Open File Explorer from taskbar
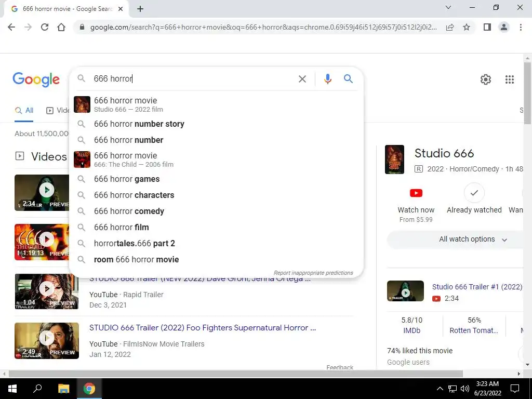Screen dimensions: 532x399 click(63, 389)
